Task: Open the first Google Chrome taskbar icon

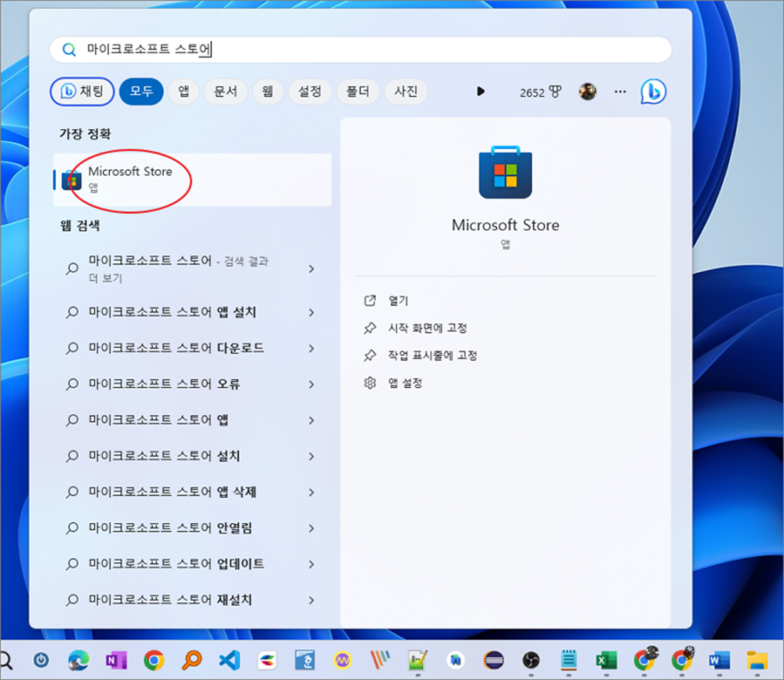Action: click(154, 660)
